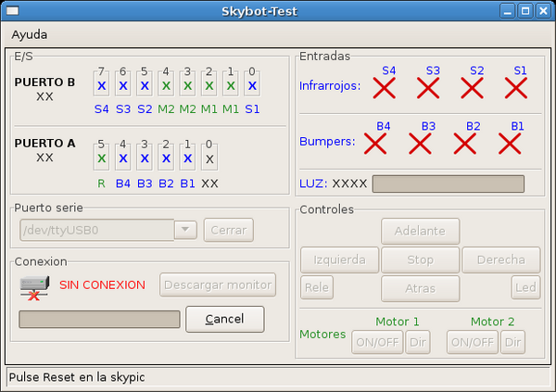Click the /dev/ttyUSB0 serial port field
The height and width of the screenshot is (392, 556).
coord(95,230)
